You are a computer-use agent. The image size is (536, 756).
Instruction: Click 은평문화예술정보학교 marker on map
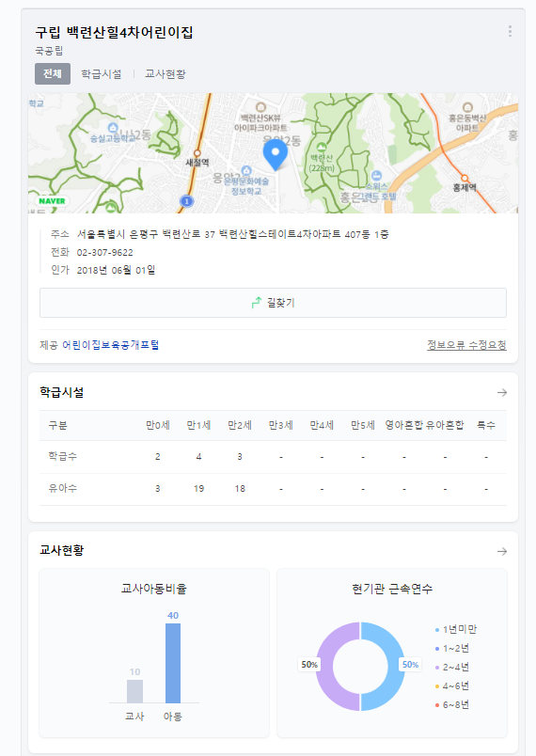pyautogui.click(x=246, y=170)
